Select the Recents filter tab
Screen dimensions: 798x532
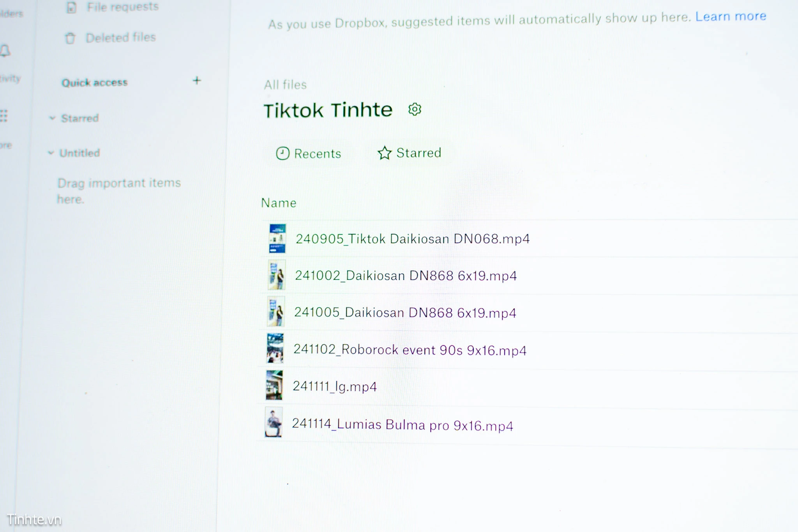pos(309,154)
